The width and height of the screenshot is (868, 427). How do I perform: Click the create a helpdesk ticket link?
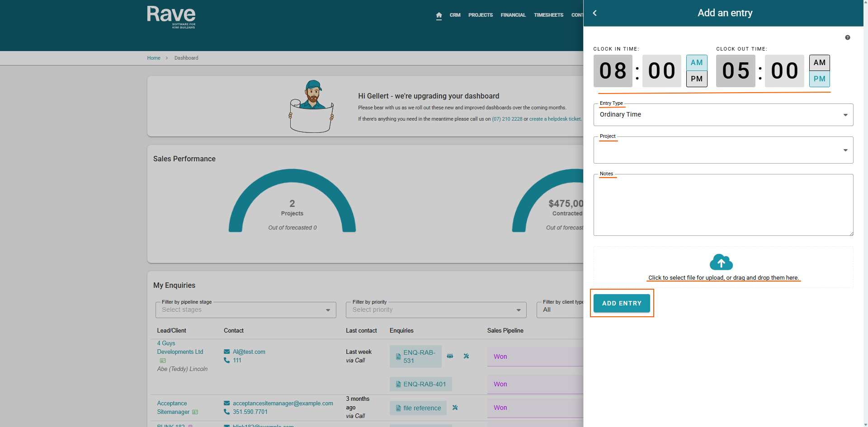click(x=555, y=119)
